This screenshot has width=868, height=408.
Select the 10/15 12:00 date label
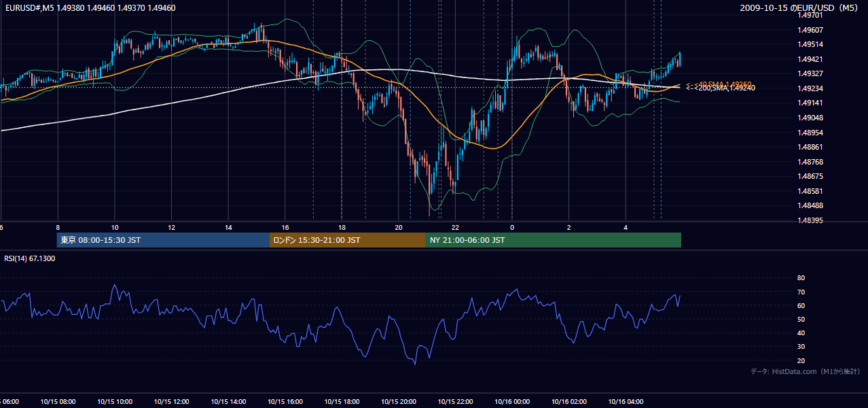click(171, 402)
